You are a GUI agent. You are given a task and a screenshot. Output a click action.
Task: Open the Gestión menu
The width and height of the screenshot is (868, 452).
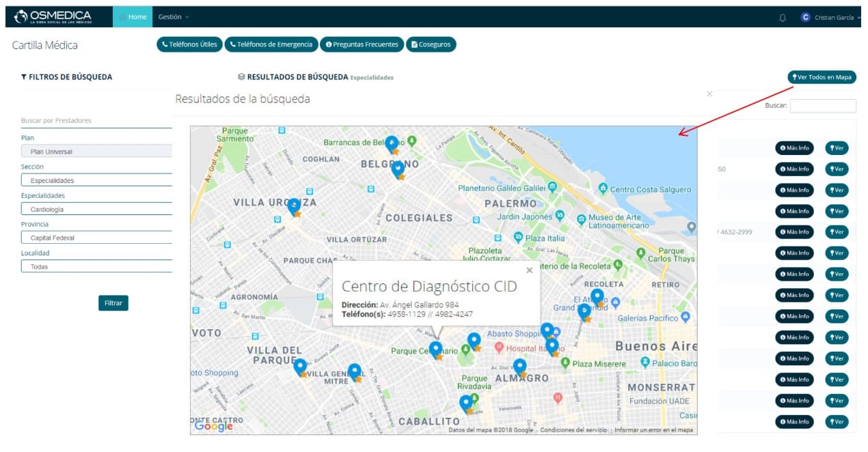point(174,16)
